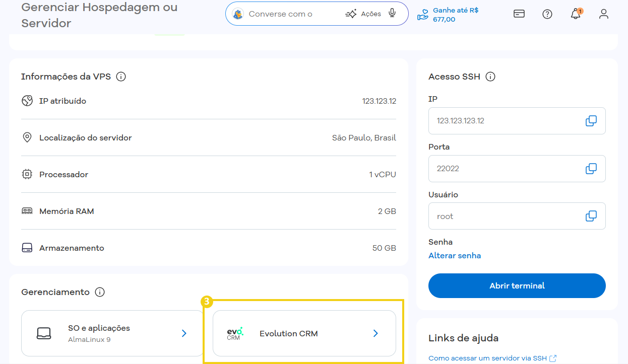
Task: Click info icon next to Acesso SSH
Action: [x=490, y=77]
